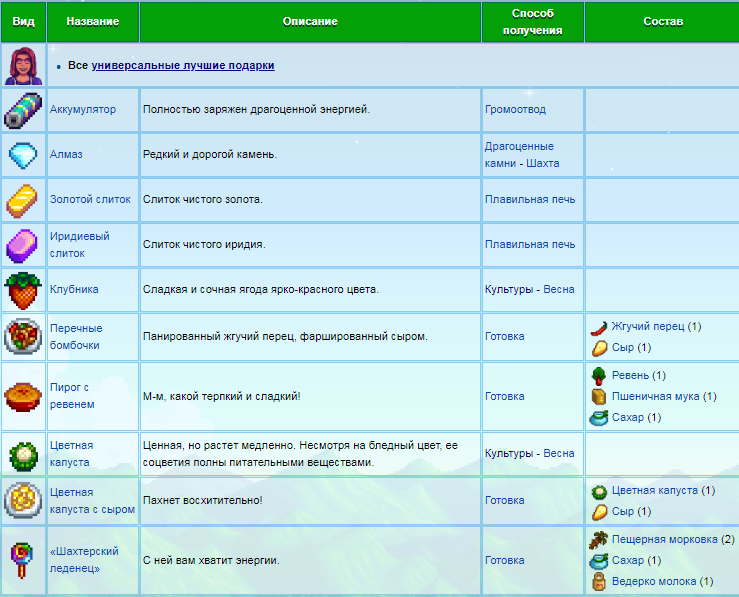
Task: Open the Алмаз item link
Action: 66,154
